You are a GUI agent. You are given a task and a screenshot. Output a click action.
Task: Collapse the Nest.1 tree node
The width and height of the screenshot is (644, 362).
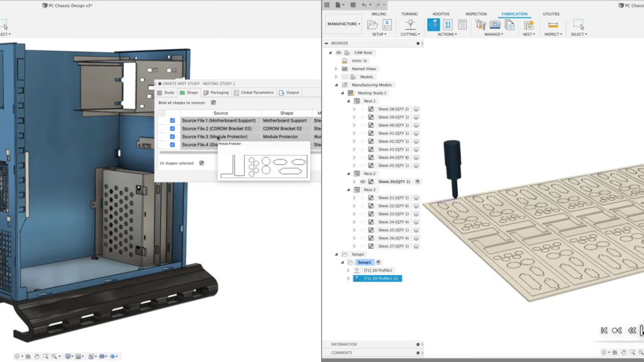[347, 101]
